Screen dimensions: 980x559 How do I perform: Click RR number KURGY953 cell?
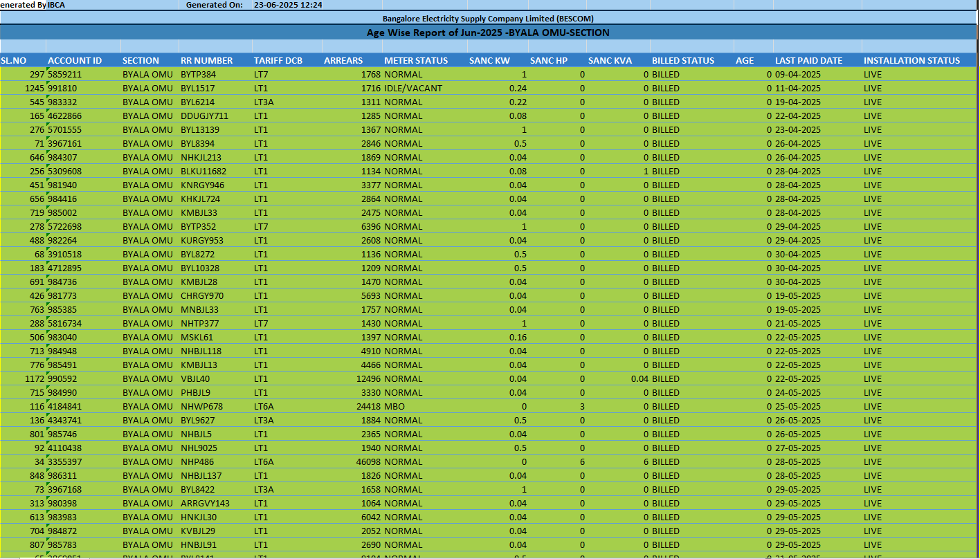point(215,240)
